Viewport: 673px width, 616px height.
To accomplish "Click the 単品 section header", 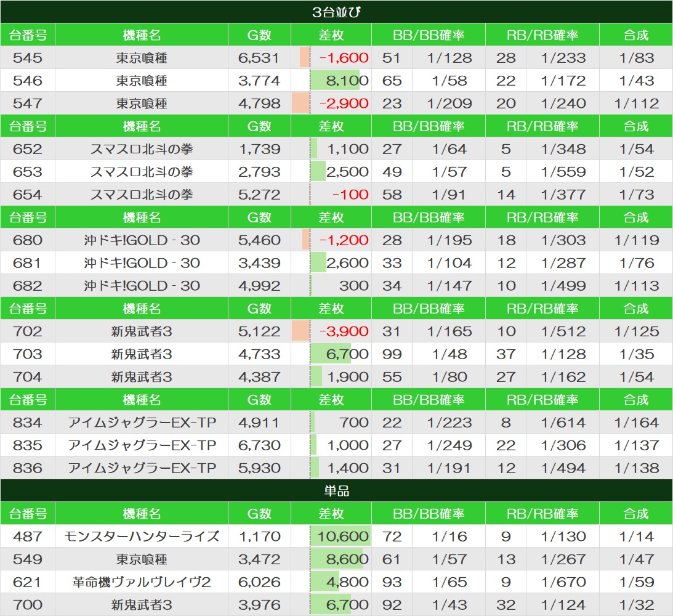I will 336,490.
